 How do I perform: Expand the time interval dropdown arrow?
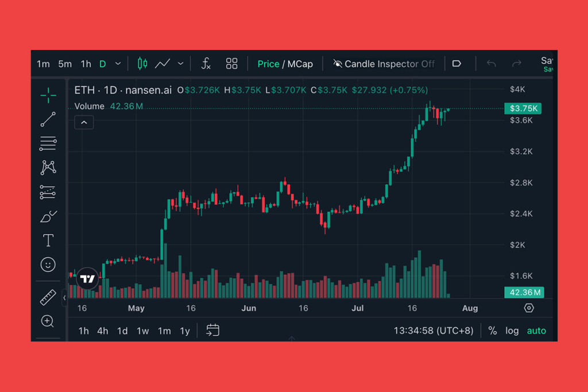[118, 64]
